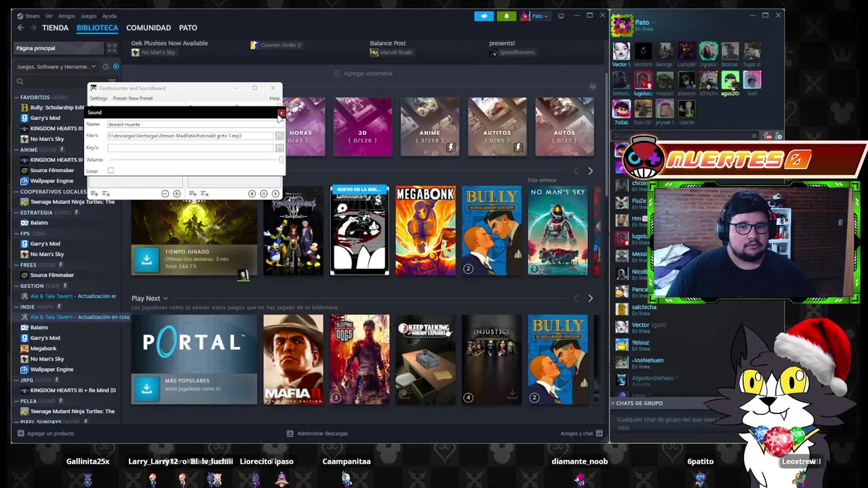Collapse the ESTRATEGIA category
This screenshot has width=868, height=488.
[x=16, y=212]
